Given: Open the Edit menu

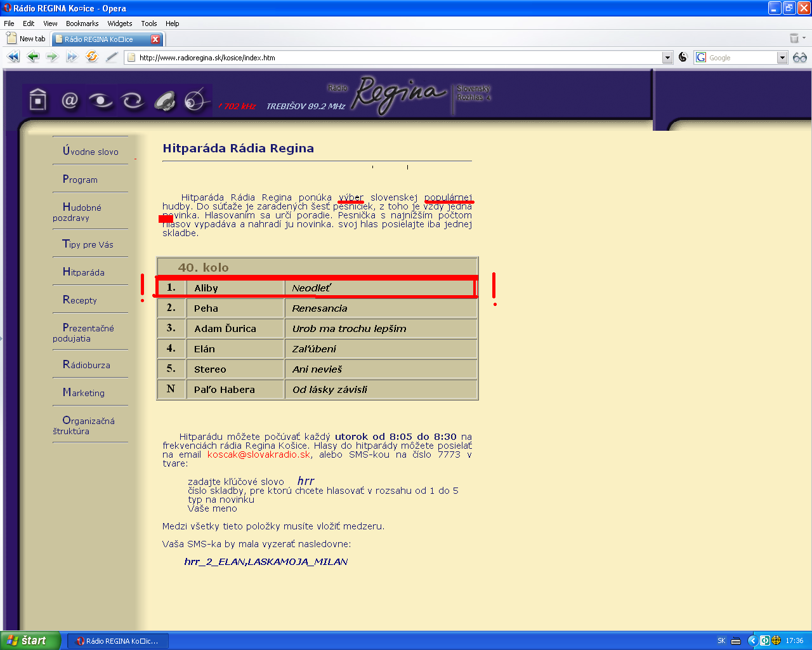Looking at the screenshot, I should (29, 23).
